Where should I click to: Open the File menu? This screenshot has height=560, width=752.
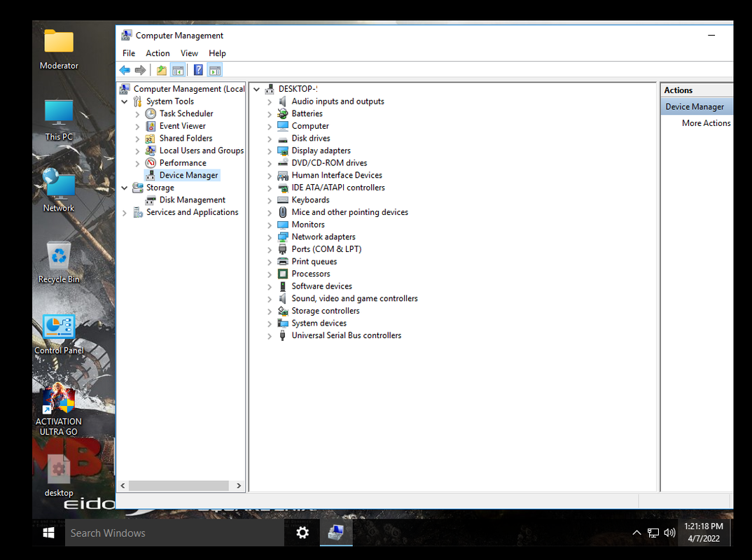[x=129, y=53]
